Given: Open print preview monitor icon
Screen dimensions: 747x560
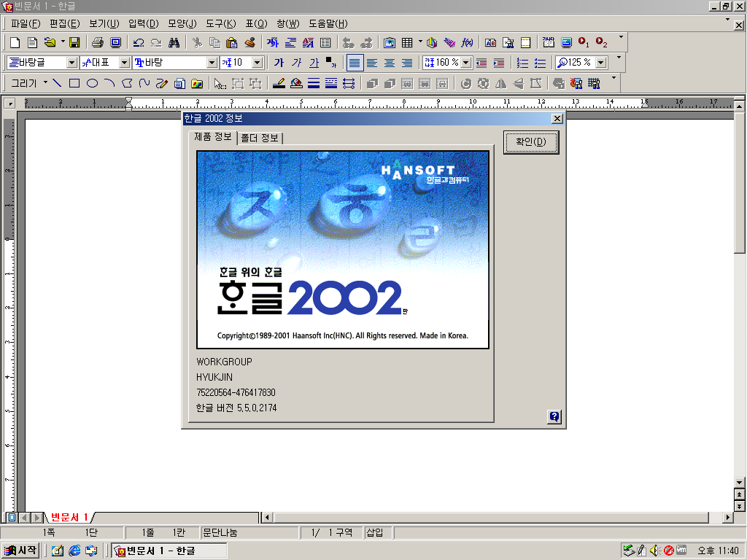Looking at the screenshot, I should click(115, 43).
